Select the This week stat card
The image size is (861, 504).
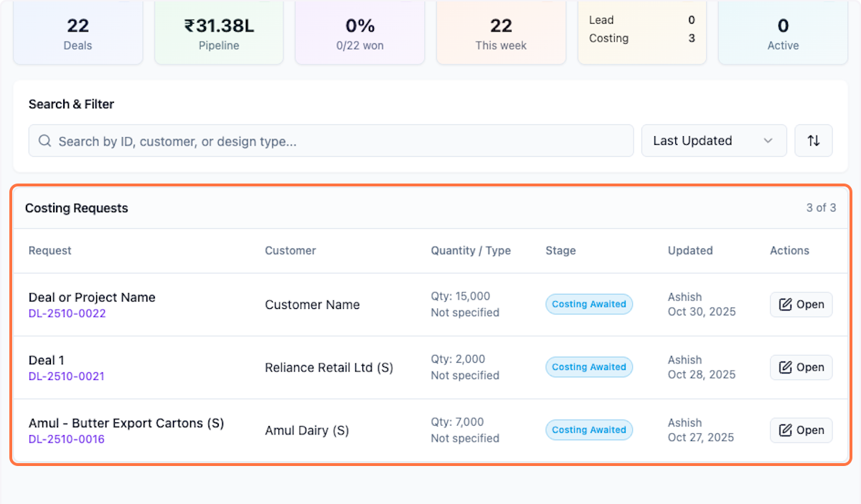point(501,33)
